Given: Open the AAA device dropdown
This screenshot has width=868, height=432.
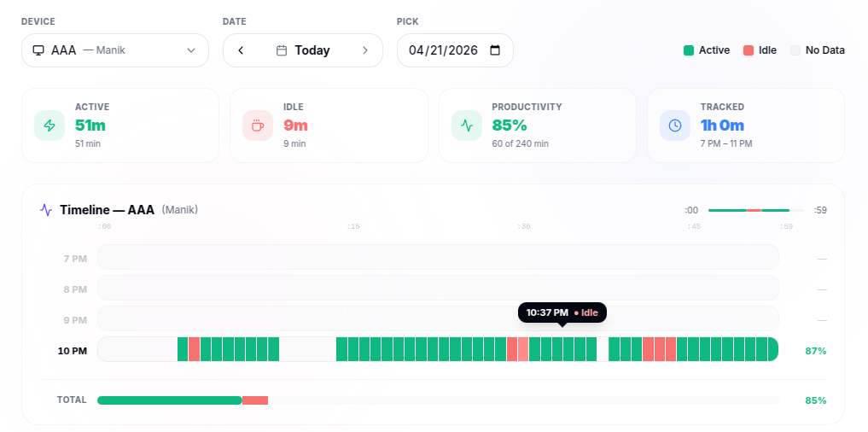Looking at the screenshot, I should (114, 50).
